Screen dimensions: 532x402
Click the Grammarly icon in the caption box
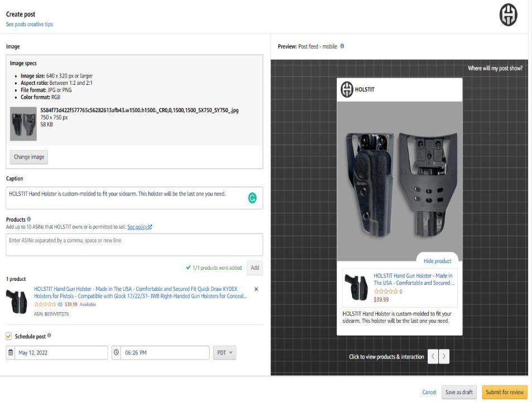click(253, 197)
